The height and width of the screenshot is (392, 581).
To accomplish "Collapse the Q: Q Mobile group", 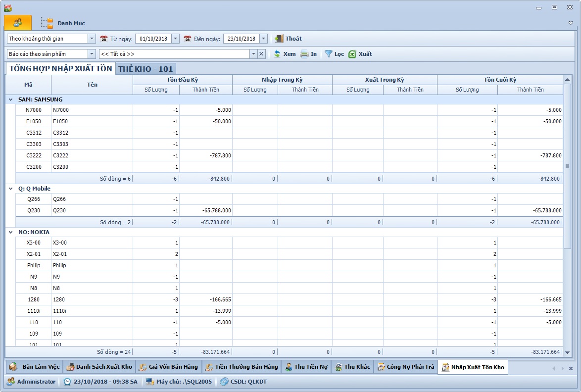I will [x=11, y=189].
